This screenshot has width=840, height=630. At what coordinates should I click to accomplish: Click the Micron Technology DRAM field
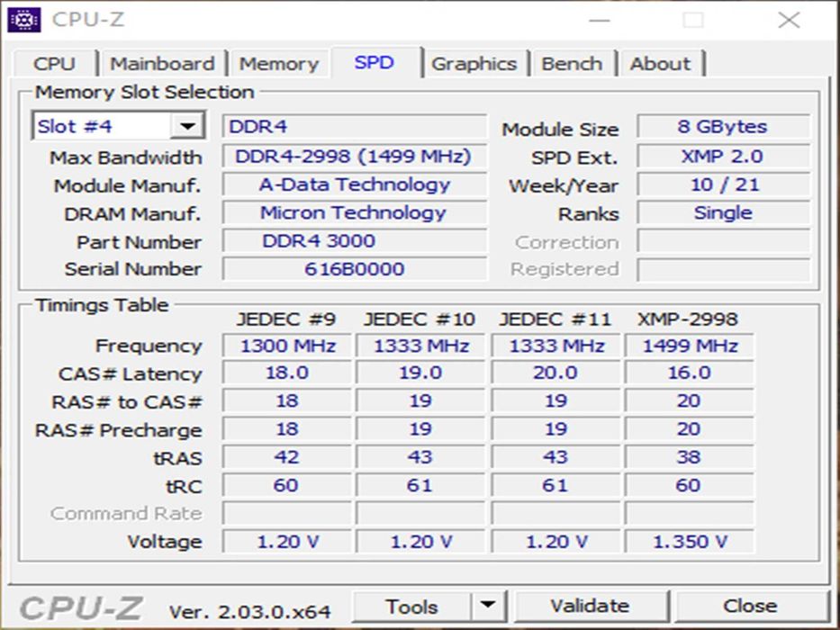[x=355, y=213]
